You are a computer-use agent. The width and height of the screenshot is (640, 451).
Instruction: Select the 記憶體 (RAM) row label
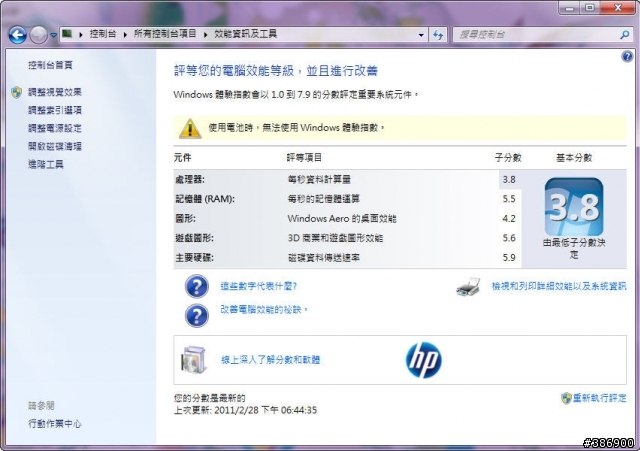[205, 199]
